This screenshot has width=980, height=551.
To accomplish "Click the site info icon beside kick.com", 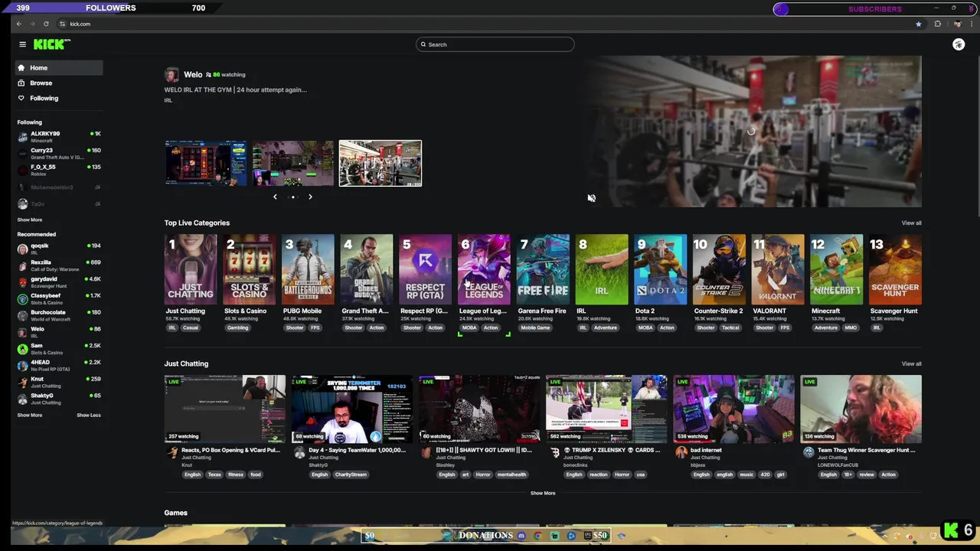I will click(62, 24).
